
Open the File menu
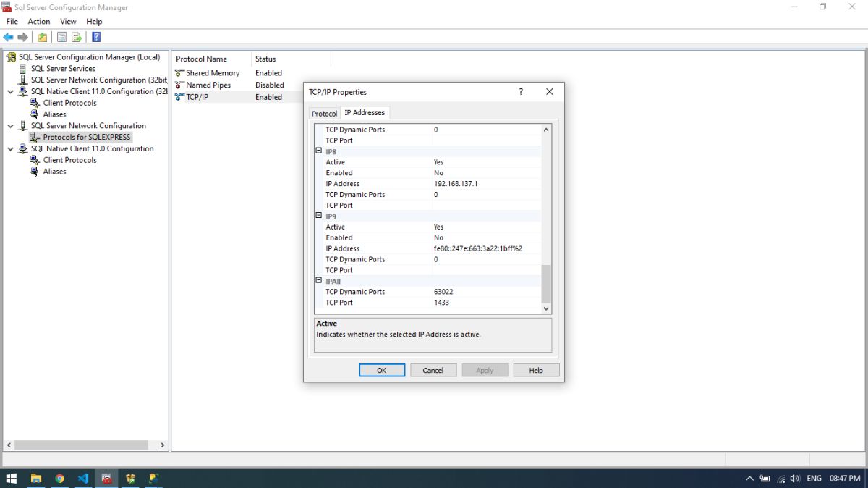coord(12,22)
